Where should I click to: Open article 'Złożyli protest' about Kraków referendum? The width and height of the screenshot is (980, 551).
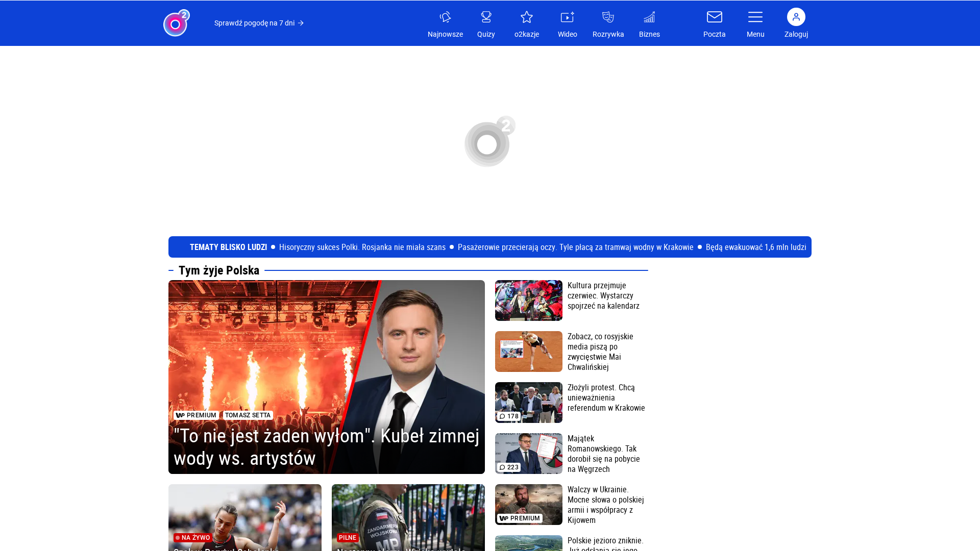[606, 397]
